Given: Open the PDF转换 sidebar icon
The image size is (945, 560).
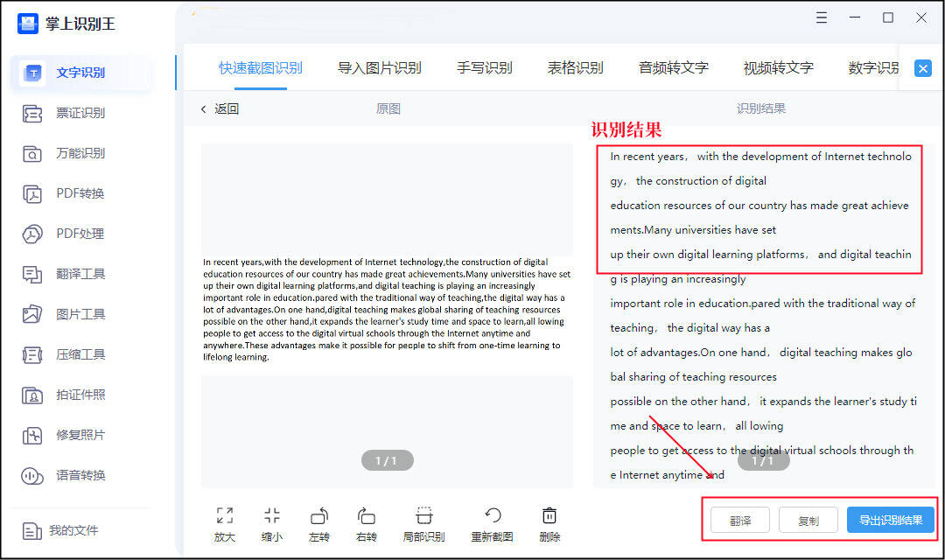Looking at the screenshot, I should tap(32, 193).
